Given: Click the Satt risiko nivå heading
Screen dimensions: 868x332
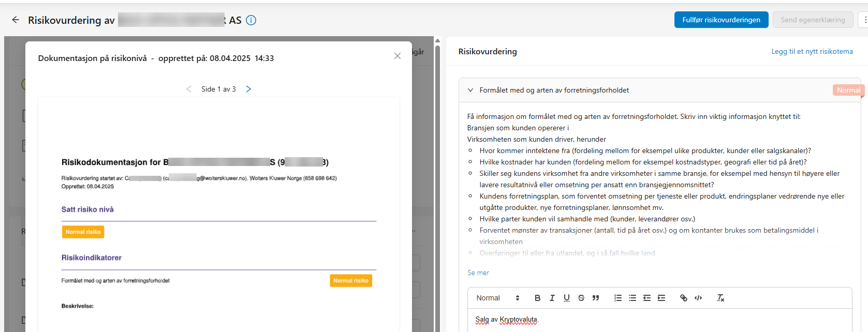Looking at the screenshot, I should click(87, 209).
